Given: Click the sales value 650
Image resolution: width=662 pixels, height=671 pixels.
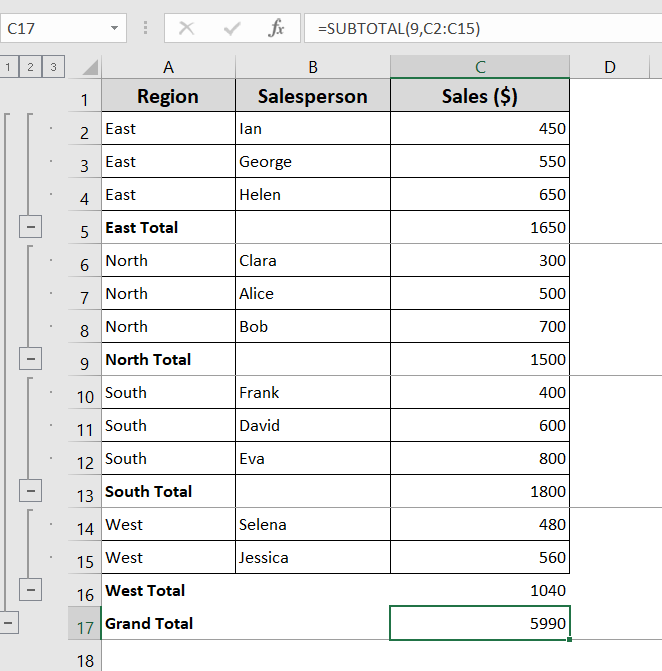Looking at the screenshot, I should click(x=480, y=194).
